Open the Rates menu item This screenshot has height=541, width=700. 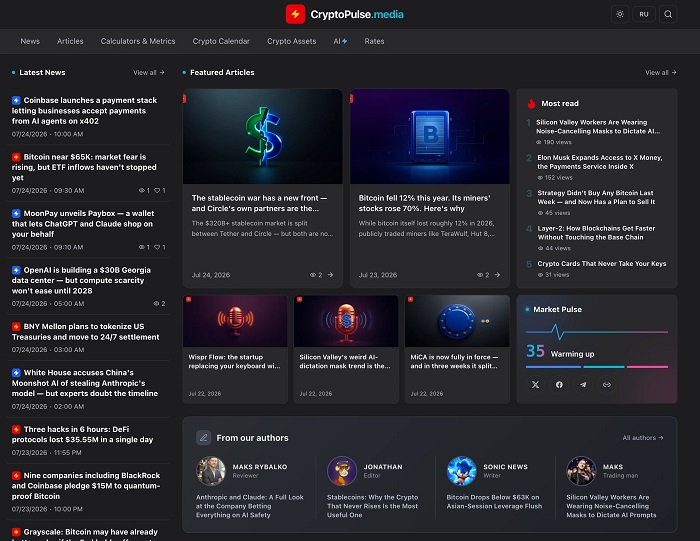click(374, 41)
